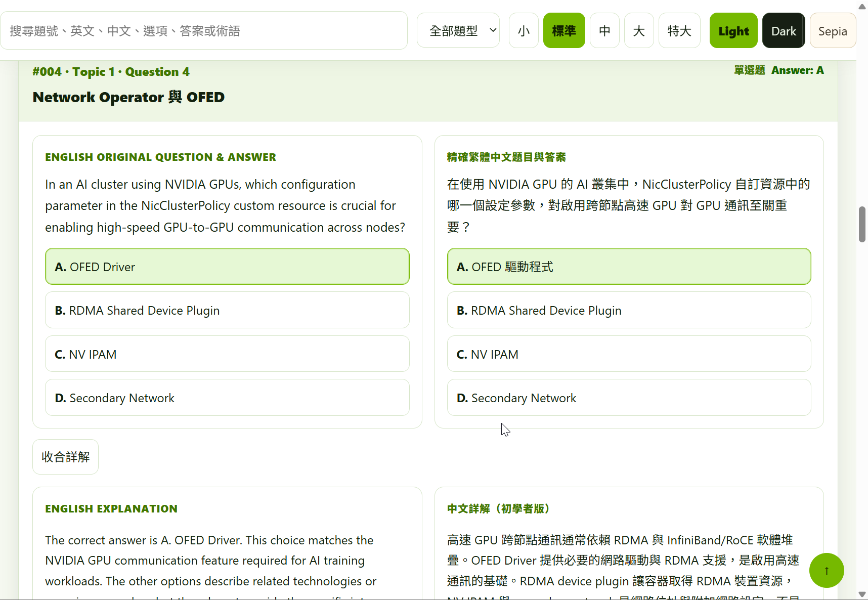Select Chinese option A. OFED 驅動程式

tap(629, 267)
